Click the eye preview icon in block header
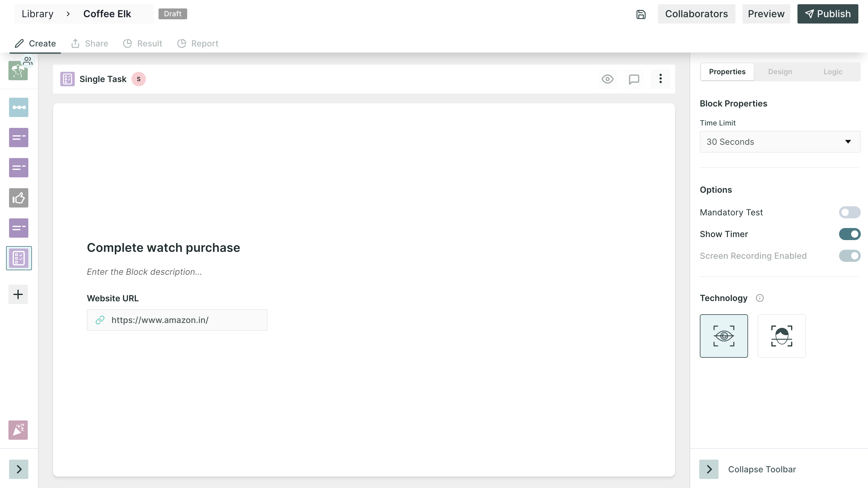868x488 pixels. (607, 79)
